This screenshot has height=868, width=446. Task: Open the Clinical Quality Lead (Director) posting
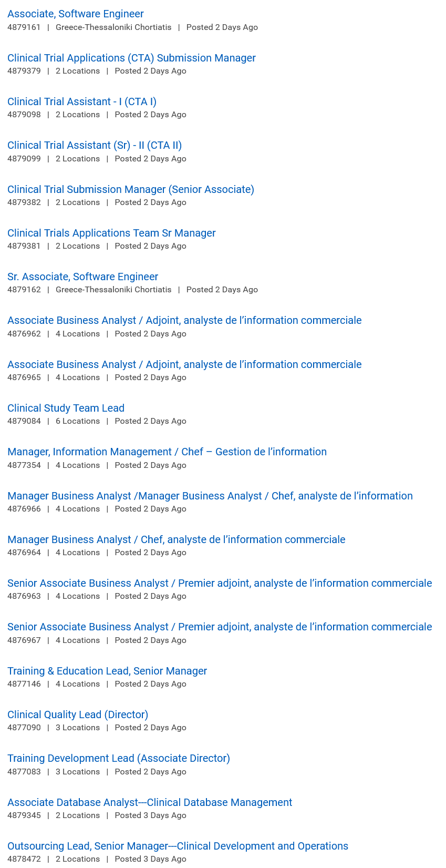78,715
